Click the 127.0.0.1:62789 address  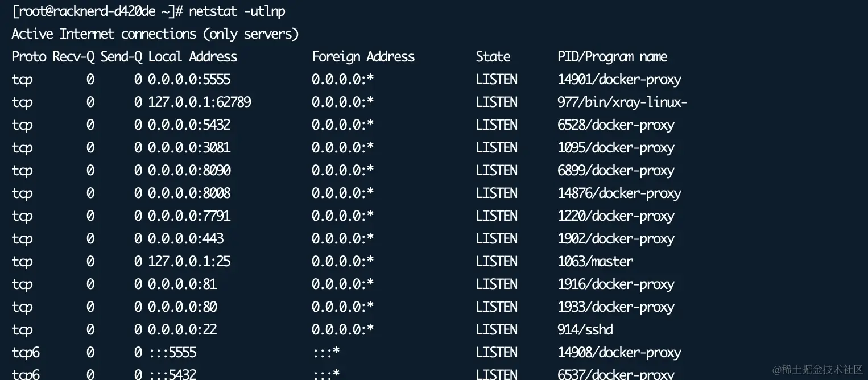coord(200,102)
